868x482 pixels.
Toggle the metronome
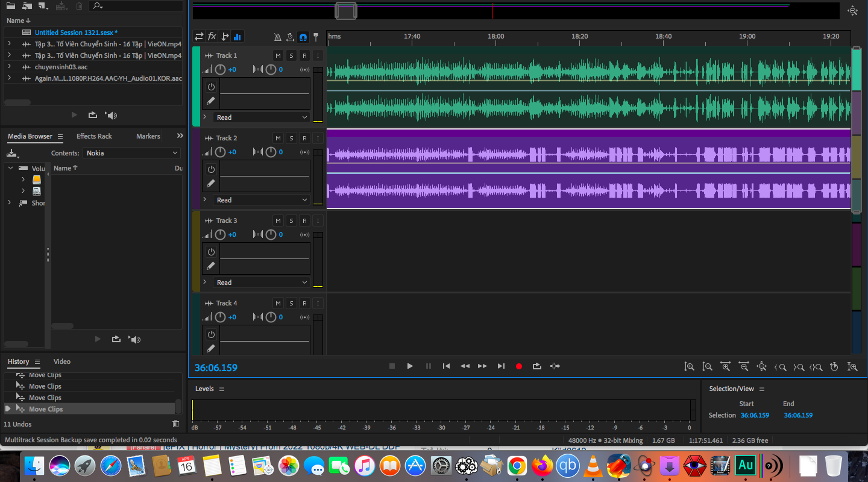coord(277,37)
